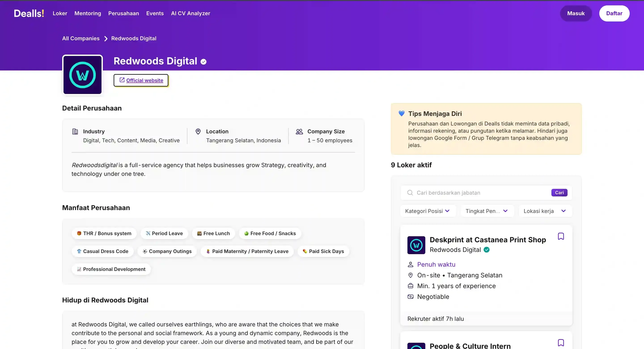Open Events in the top navigation
Image resolution: width=644 pixels, height=349 pixels.
155,13
